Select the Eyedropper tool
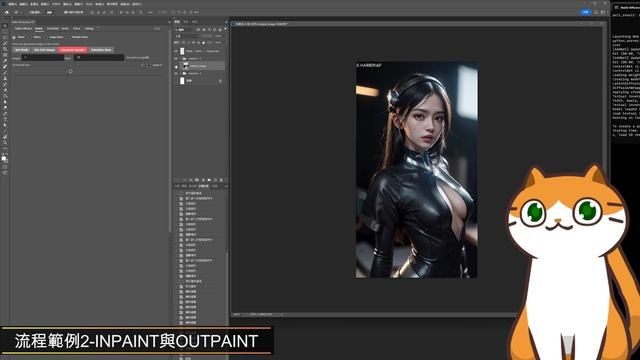Viewport: 640px width, 360px height. click(5, 60)
